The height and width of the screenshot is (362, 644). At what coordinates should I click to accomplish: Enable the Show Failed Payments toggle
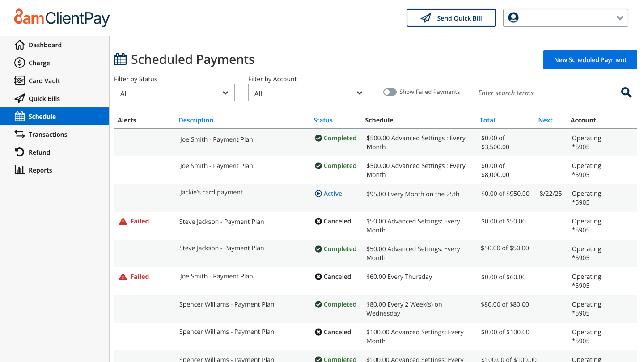(x=390, y=92)
